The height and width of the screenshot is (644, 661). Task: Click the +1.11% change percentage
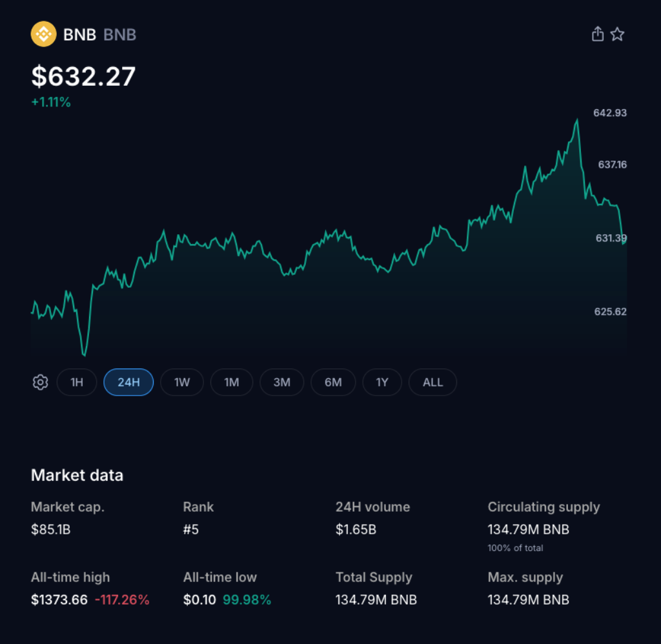[x=52, y=101]
